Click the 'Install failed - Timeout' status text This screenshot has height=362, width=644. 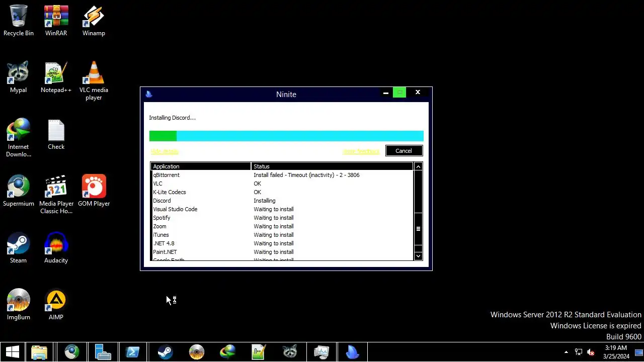click(x=306, y=175)
